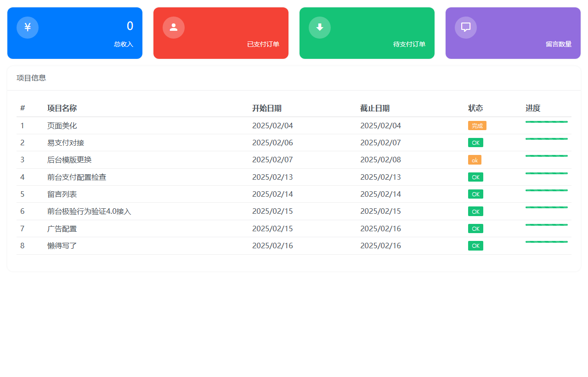Viewport: 588px width, 377px height.
Task: Click the progress bar in the 懒得写了 row
Action: point(547,242)
